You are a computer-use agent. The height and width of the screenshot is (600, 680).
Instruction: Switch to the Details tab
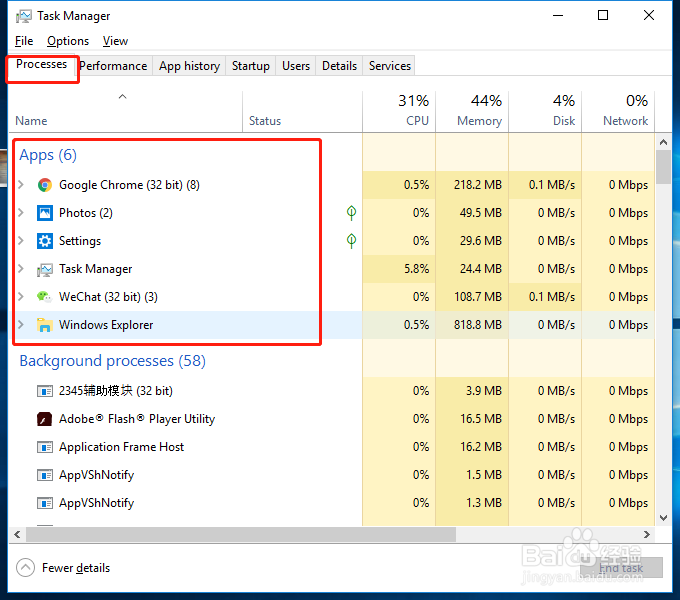(x=339, y=66)
